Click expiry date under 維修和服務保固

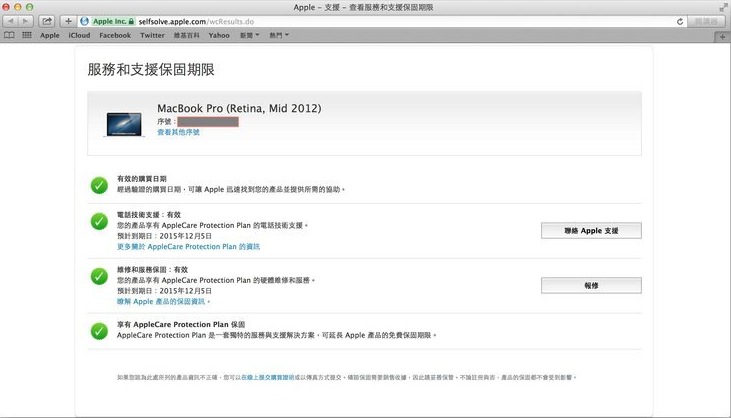(164, 291)
